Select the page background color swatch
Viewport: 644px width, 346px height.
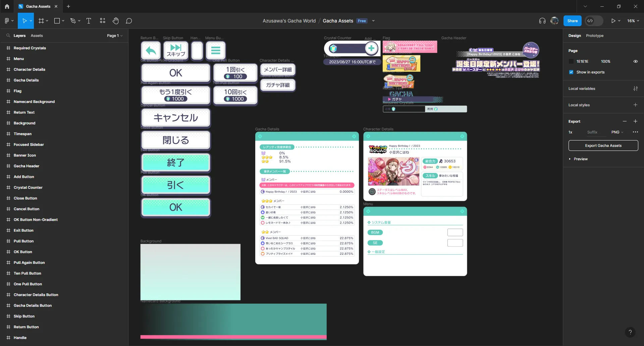tap(571, 61)
